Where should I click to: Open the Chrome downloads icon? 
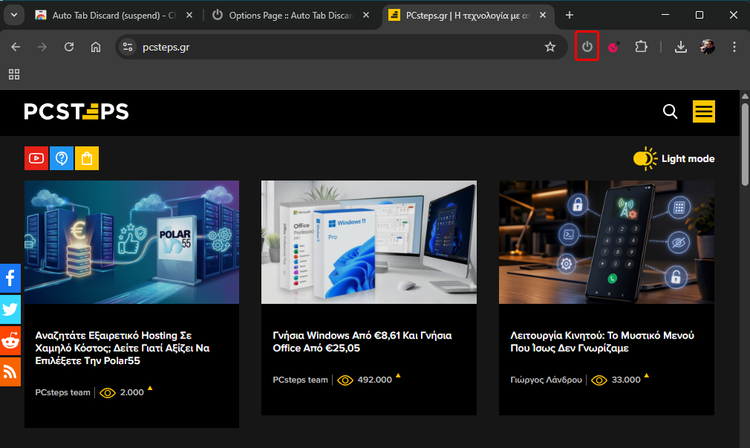click(x=680, y=47)
